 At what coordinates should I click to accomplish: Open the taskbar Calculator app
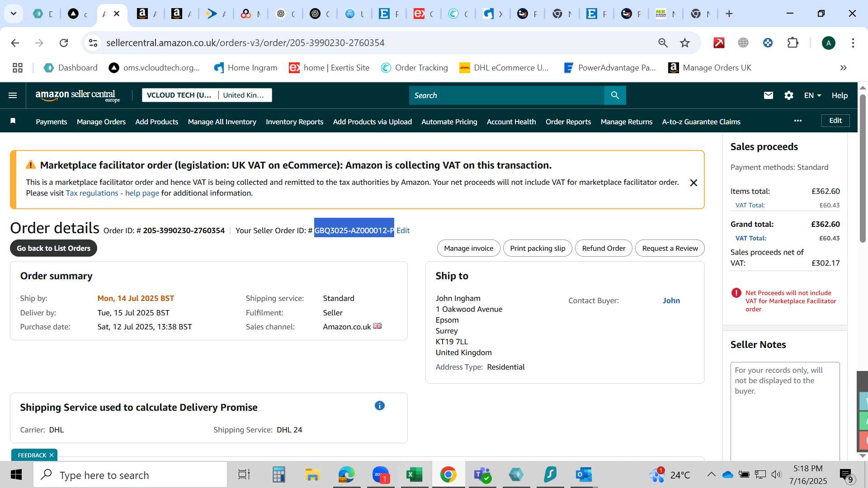point(278,475)
